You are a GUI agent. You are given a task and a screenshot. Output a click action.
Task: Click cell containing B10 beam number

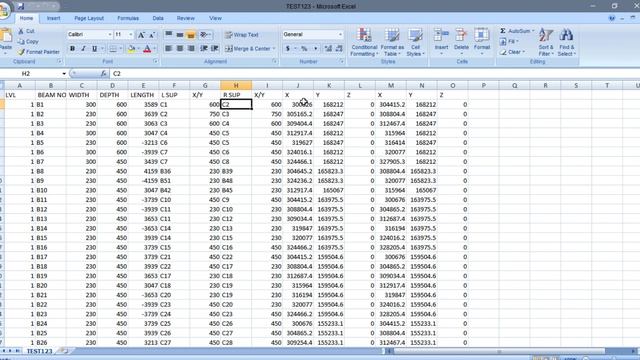tap(51, 190)
